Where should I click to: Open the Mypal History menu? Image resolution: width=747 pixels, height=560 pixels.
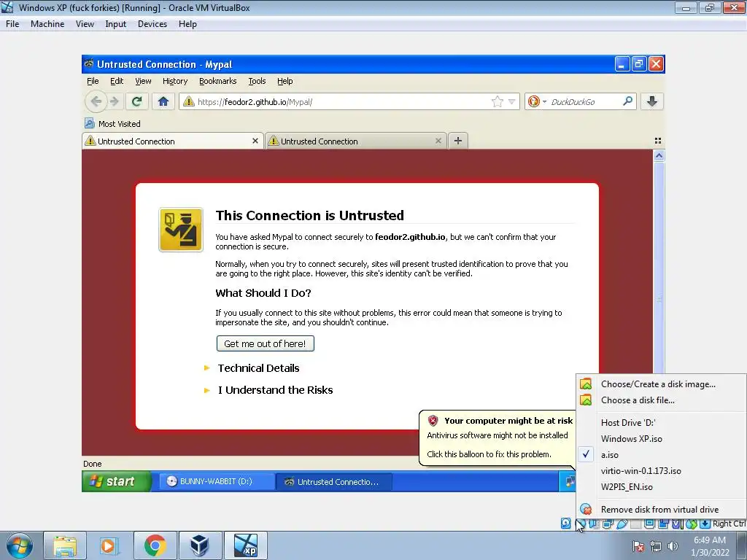click(175, 81)
